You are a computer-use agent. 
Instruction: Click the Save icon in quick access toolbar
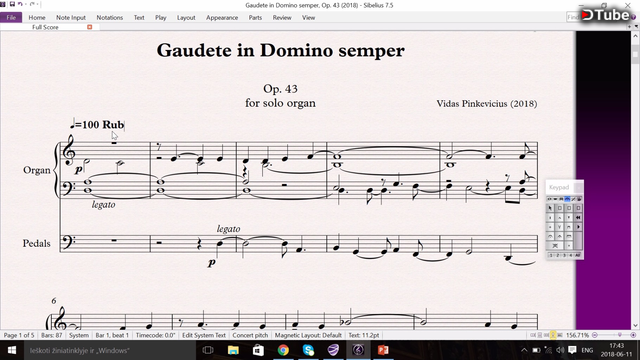click(x=12, y=4)
